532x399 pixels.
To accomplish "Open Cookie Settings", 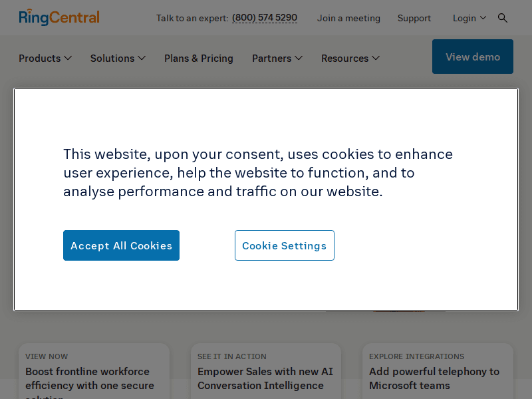I will (x=284, y=245).
